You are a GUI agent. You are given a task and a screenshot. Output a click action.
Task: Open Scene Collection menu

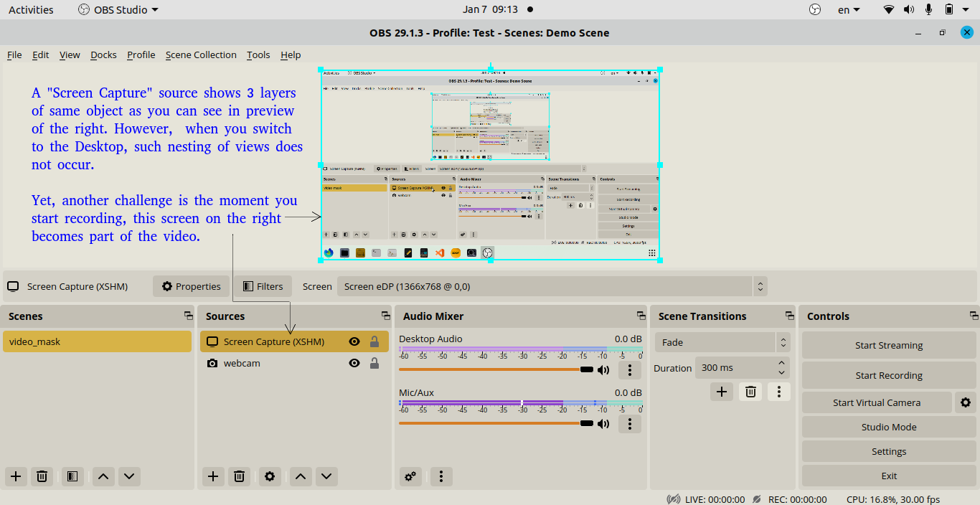[x=201, y=55]
